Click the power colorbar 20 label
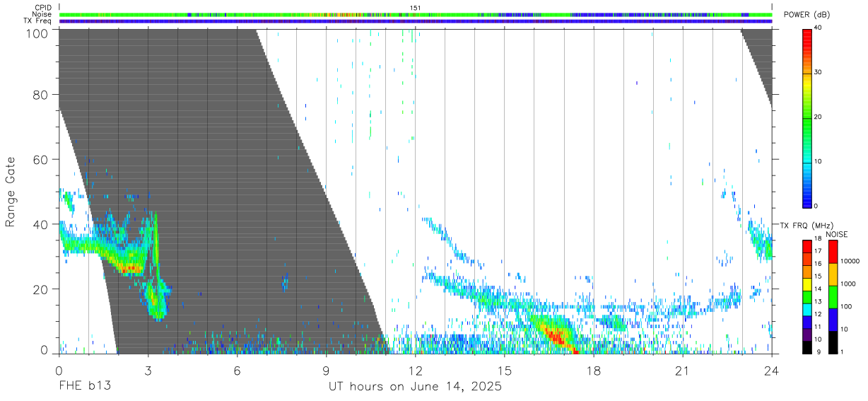This screenshot has height=401, width=868. pyautogui.click(x=817, y=117)
